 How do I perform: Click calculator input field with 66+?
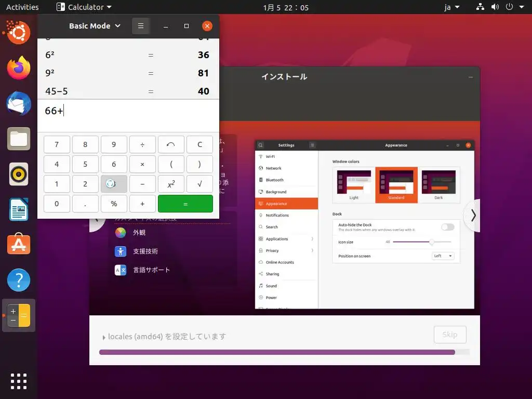[128, 116]
